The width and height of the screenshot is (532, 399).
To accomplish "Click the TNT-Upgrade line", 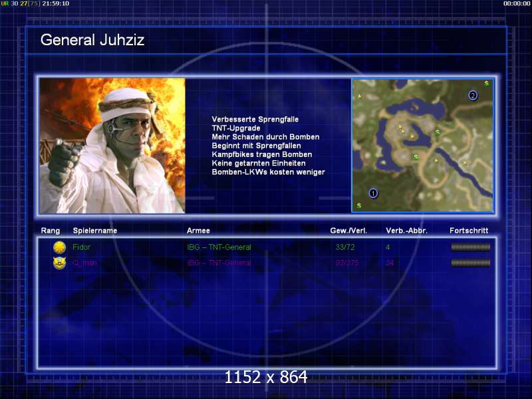I will (x=236, y=128).
